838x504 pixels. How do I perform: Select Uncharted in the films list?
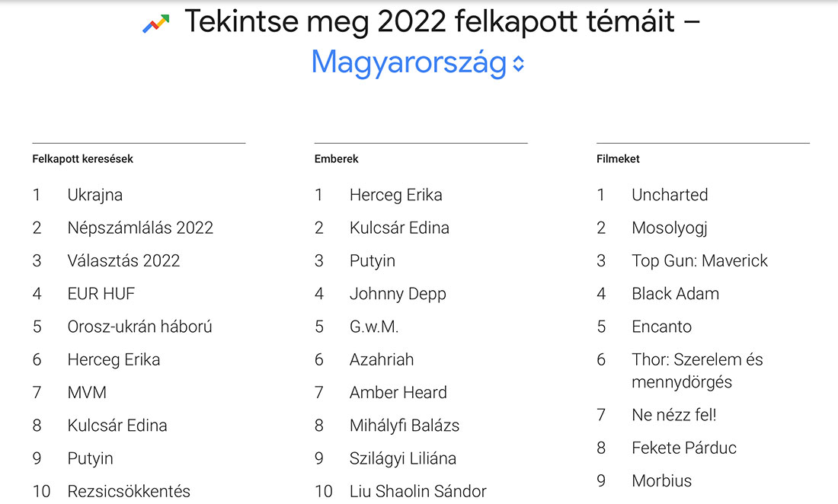670,195
